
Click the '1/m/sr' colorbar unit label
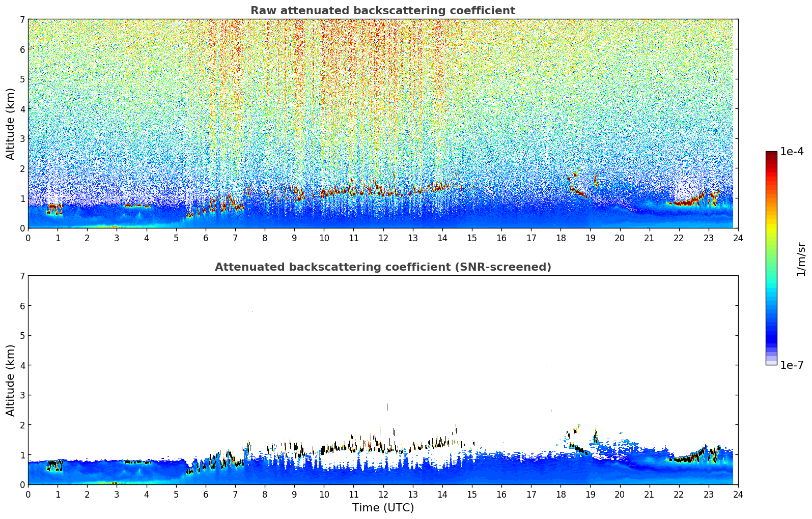click(801, 259)
